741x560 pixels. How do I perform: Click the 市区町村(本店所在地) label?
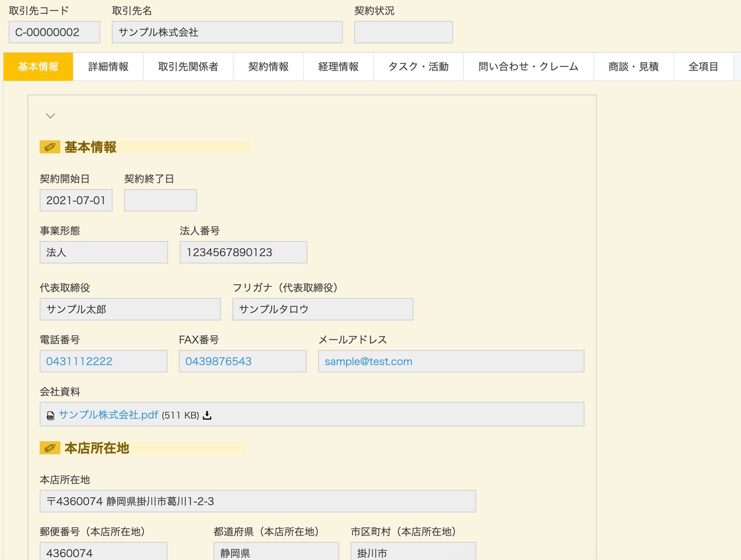pos(404,532)
